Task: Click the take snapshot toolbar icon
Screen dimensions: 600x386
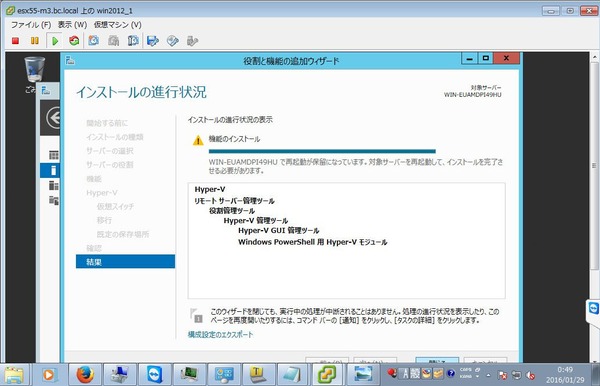Action: point(93,41)
